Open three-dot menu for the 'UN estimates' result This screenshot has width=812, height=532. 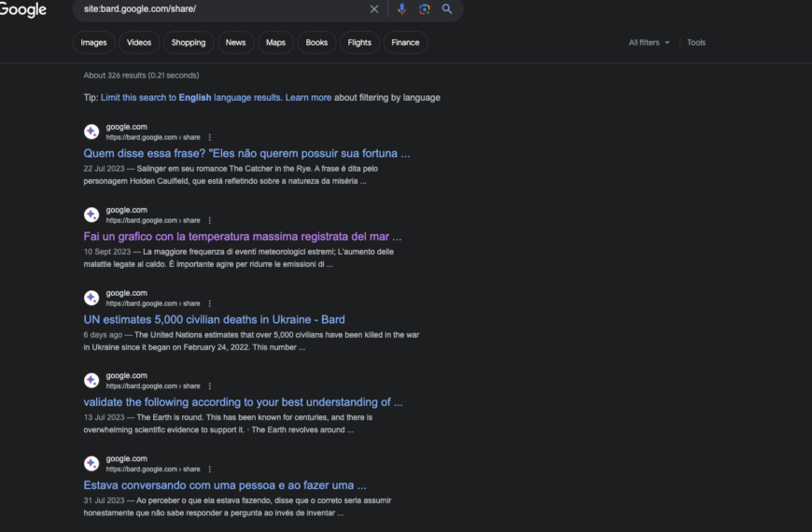(x=210, y=303)
